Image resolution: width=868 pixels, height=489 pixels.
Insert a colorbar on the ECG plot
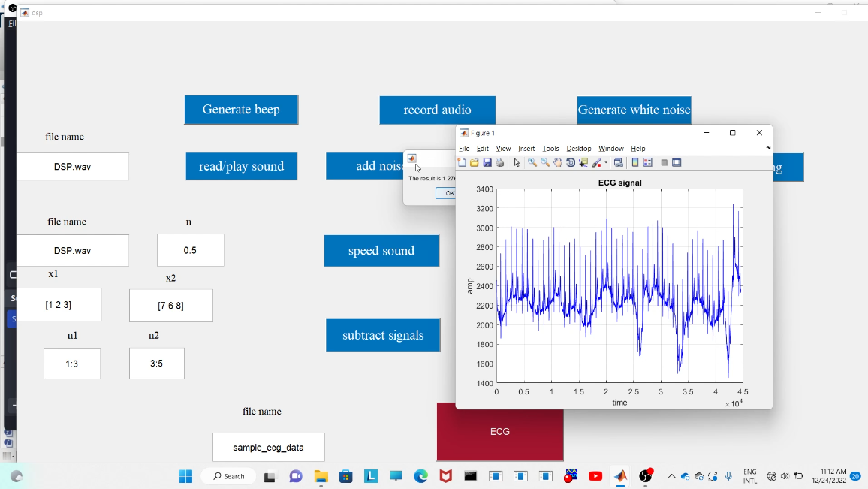click(634, 162)
